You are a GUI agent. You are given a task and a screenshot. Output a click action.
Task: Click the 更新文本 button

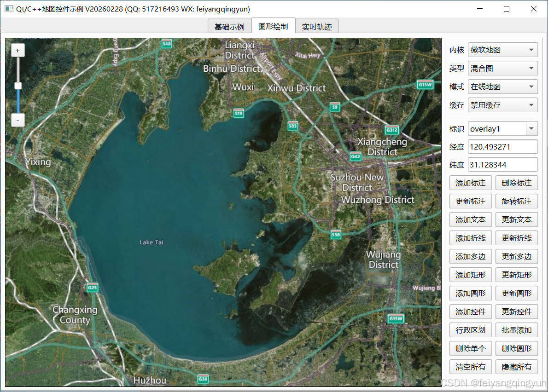pyautogui.click(x=517, y=219)
